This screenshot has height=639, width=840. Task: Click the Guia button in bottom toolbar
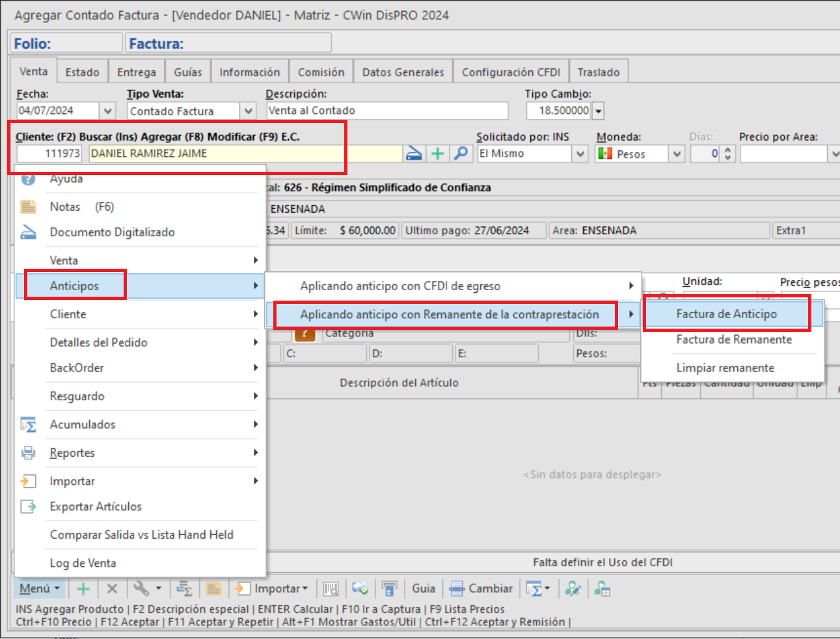pos(423,589)
